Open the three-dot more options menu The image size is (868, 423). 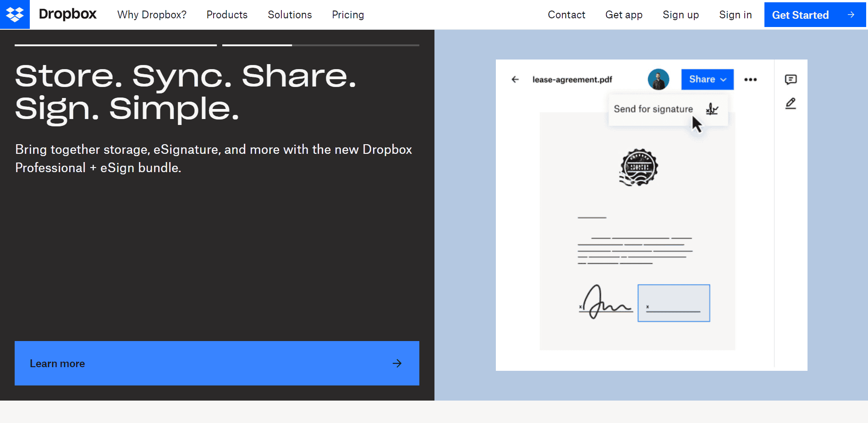[x=750, y=80]
